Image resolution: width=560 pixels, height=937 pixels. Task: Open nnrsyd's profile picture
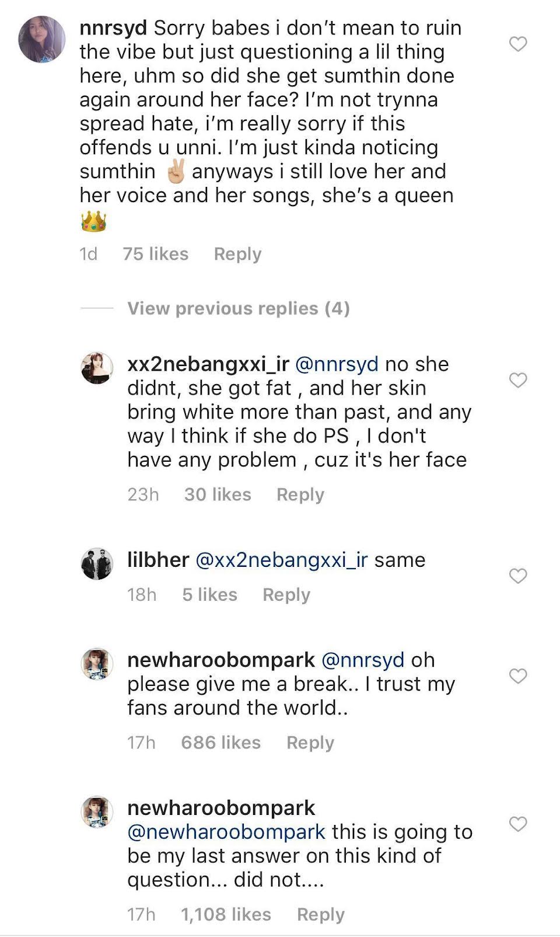click(x=42, y=39)
